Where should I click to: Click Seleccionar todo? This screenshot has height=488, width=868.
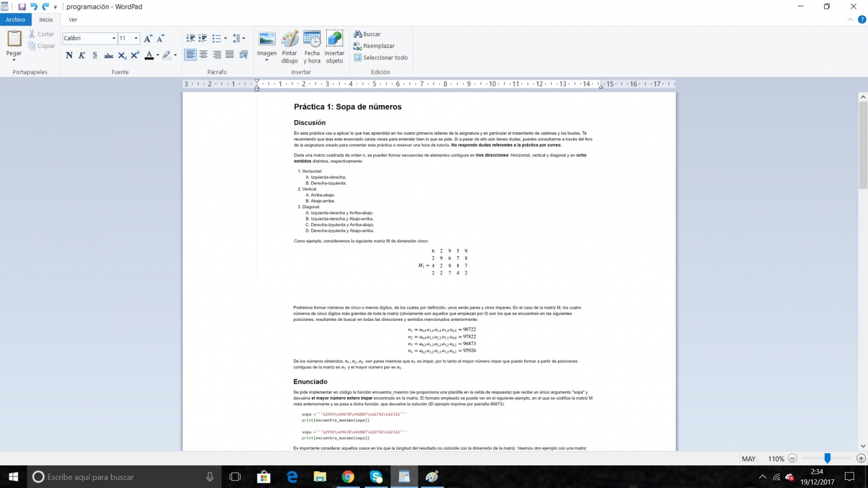381,58
